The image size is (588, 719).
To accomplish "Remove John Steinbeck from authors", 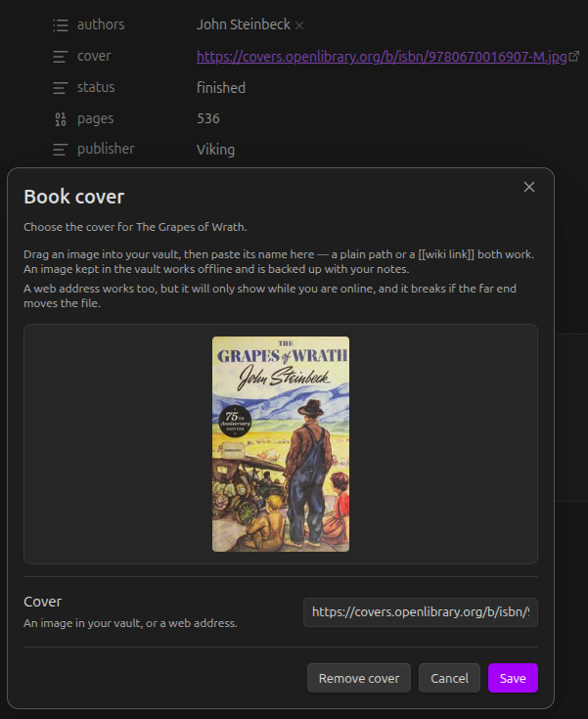I will (x=299, y=25).
